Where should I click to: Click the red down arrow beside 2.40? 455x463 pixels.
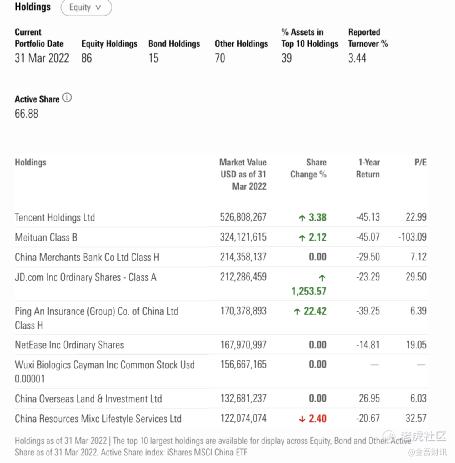(x=302, y=419)
